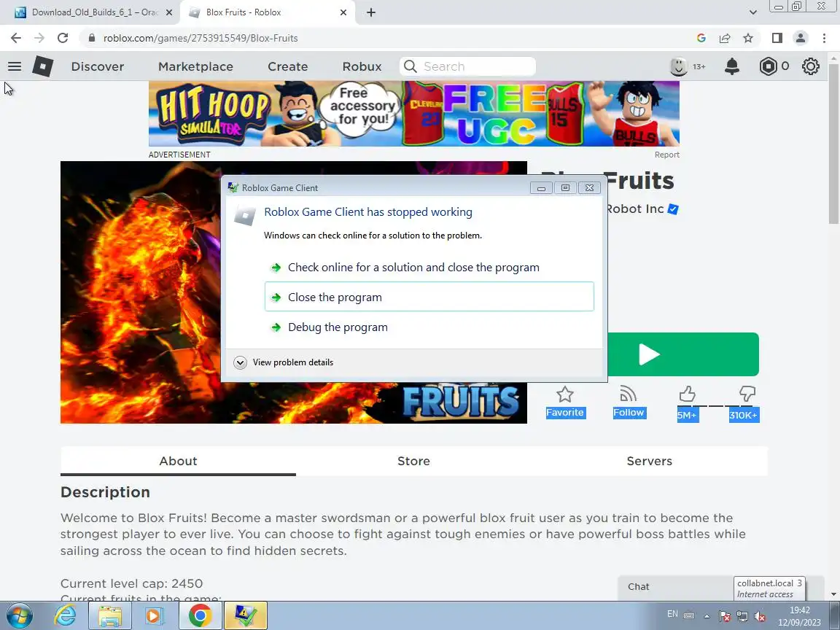840x630 pixels.
Task: Click the Roblox search field
Action: (x=467, y=66)
